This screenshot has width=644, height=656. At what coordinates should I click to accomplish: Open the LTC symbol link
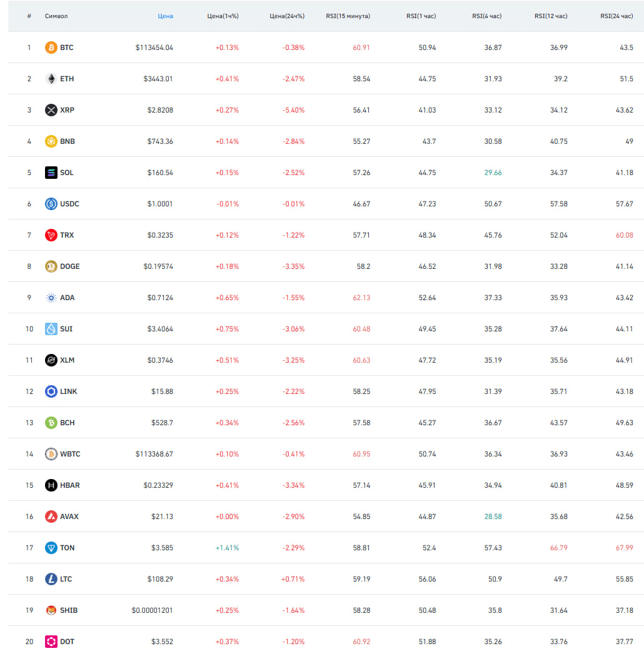pyautogui.click(x=66, y=579)
